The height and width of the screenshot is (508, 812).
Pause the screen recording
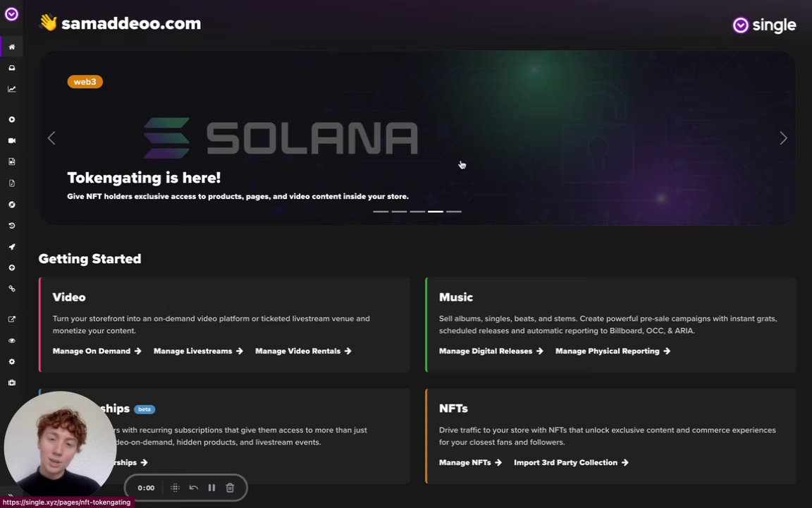[x=211, y=488]
